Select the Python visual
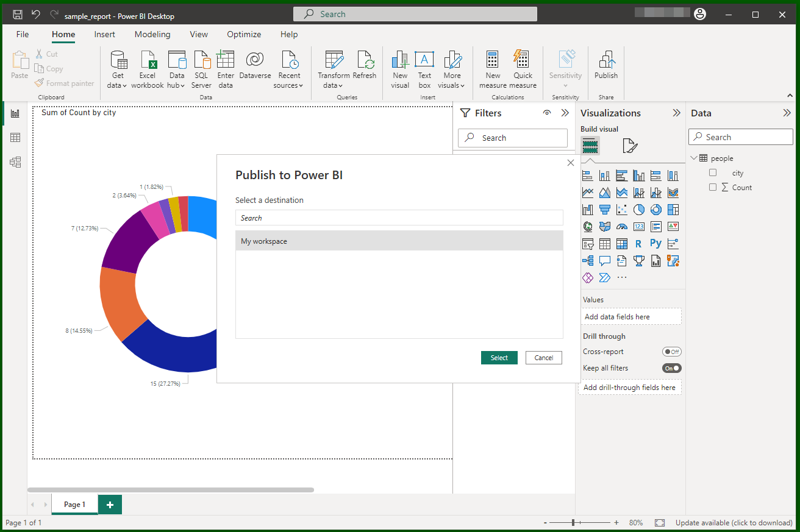The width and height of the screenshot is (800, 532). coord(656,244)
